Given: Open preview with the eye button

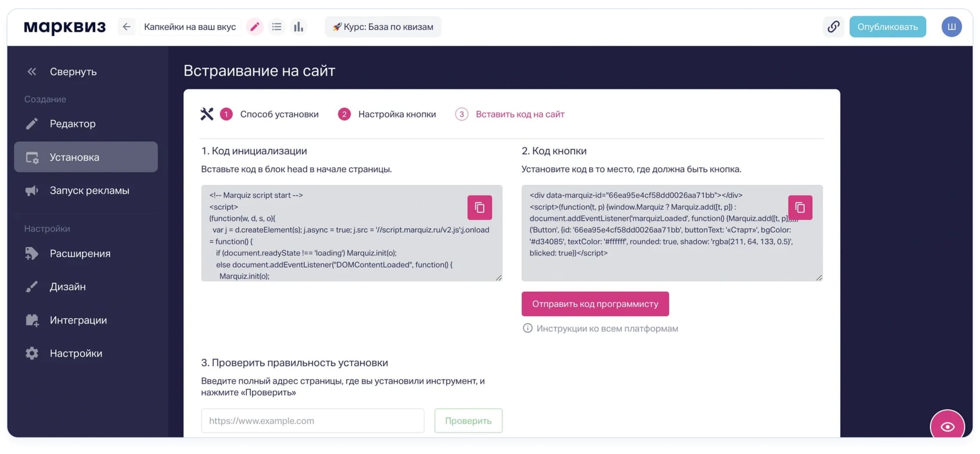Looking at the screenshot, I should click(x=947, y=426).
